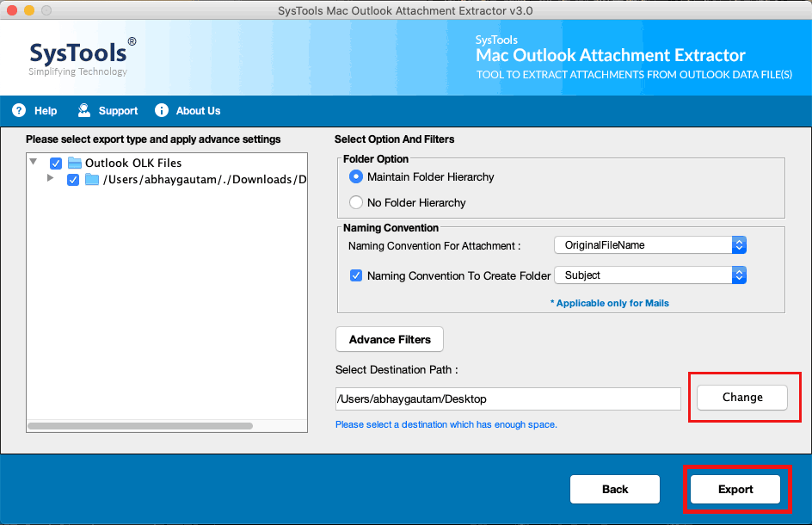The width and height of the screenshot is (812, 525).
Task: Click the red close window button
Action: click(x=11, y=10)
